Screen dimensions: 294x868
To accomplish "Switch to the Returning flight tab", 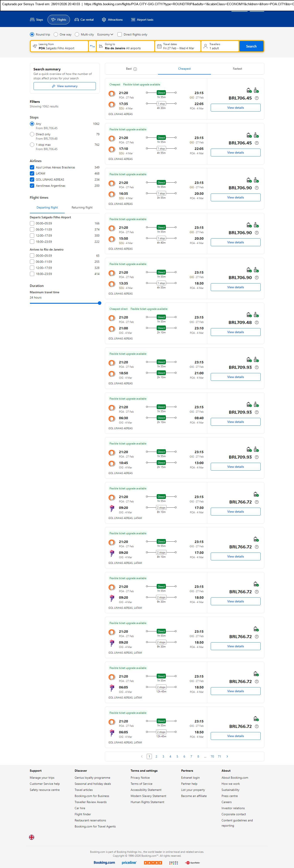I will tap(82, 208).
